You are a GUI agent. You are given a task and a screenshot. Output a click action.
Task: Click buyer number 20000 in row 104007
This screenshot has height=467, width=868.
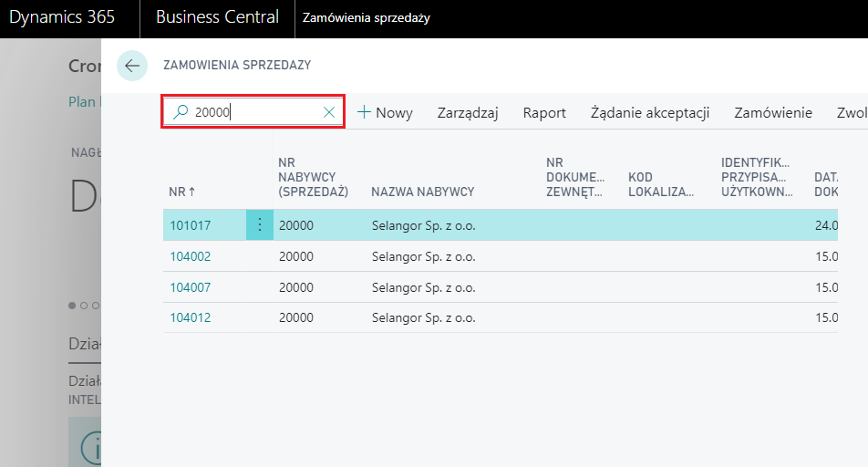296,287
